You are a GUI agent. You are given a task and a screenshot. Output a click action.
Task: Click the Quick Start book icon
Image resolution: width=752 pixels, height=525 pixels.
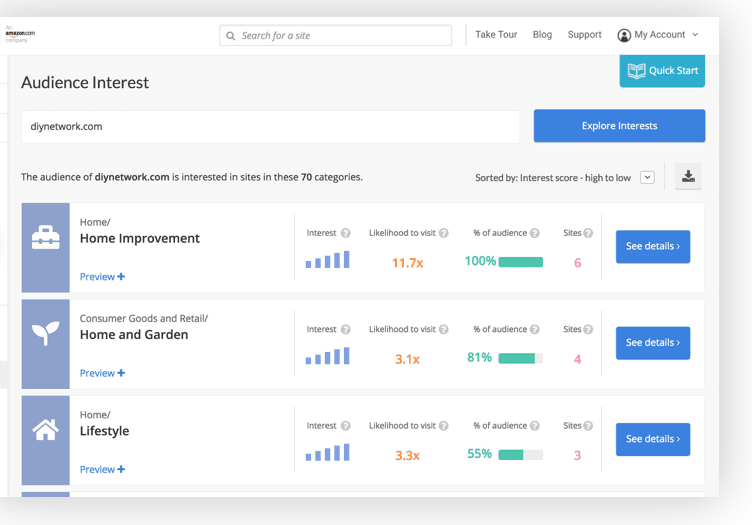[x=636, y=71]
